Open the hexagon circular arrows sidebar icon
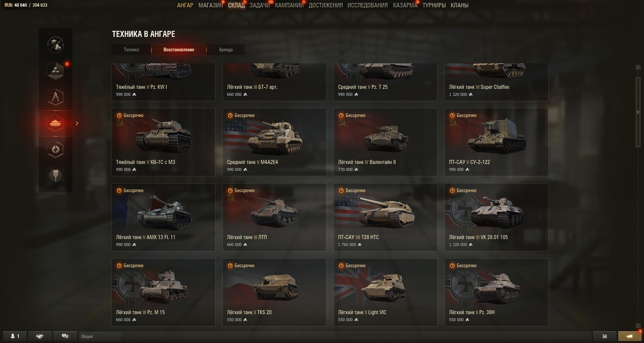This screenshot has width=644, height=343. pyautogui.click(x=56, y=150)
